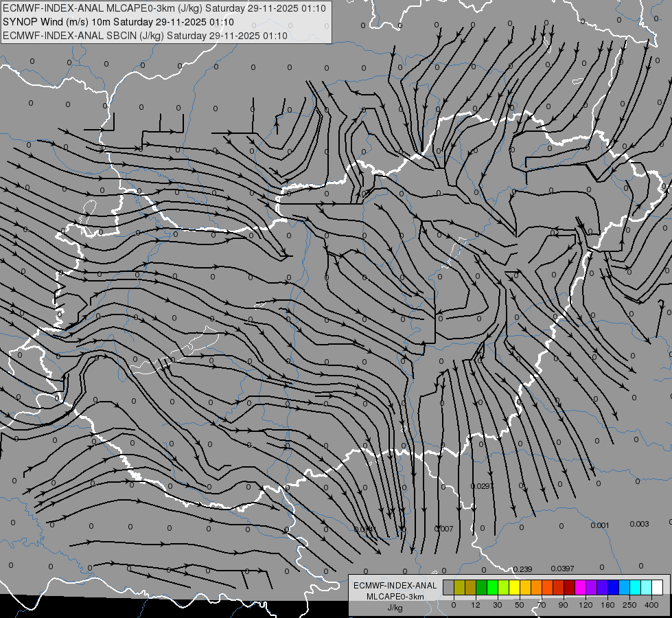The image size is (672, 618).
Task: Click the dark green legend swatch
Action: click(x=482, y=587)
